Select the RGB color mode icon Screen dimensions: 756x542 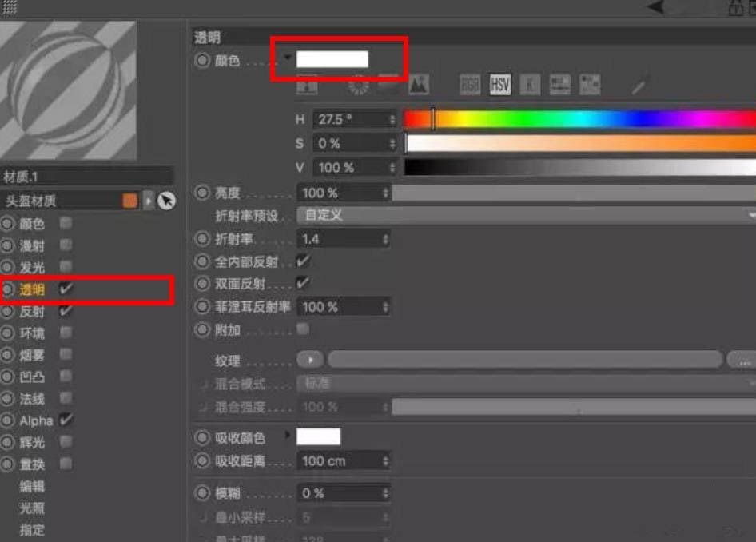[x=469, y=84]
